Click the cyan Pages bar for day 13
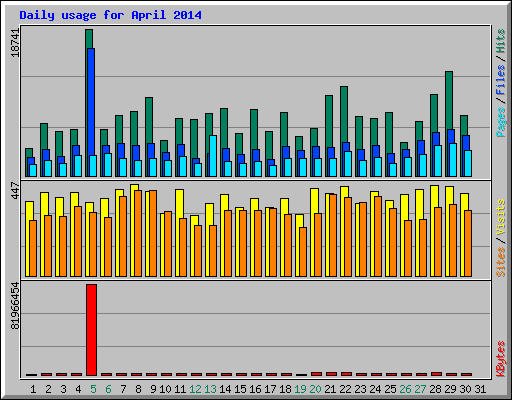 (x=213, y=156)
